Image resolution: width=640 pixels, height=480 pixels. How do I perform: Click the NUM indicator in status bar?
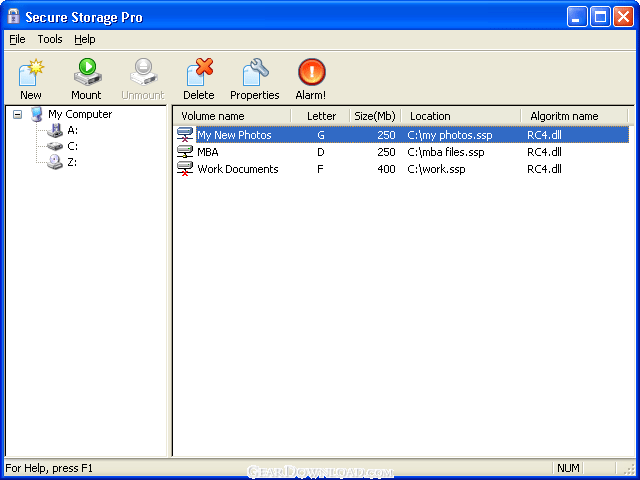tap(568, 468)
